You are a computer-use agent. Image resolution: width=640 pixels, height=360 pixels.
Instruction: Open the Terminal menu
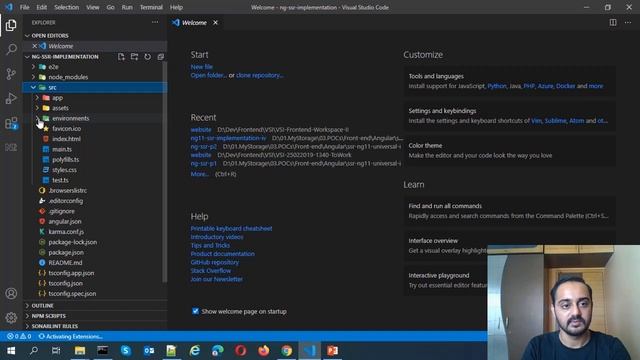click(x=151, y=7)
